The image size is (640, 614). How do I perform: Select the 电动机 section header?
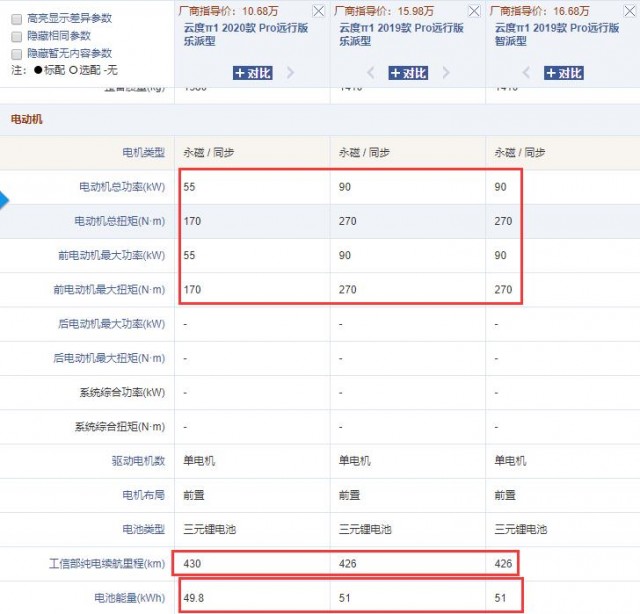pos(27,119)
